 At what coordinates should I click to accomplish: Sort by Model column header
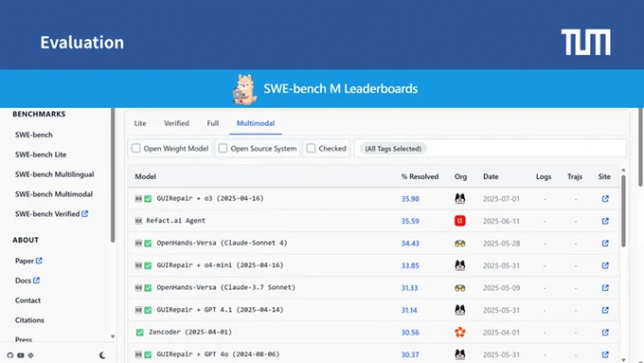pyautogui.click(x=146, y=176)
